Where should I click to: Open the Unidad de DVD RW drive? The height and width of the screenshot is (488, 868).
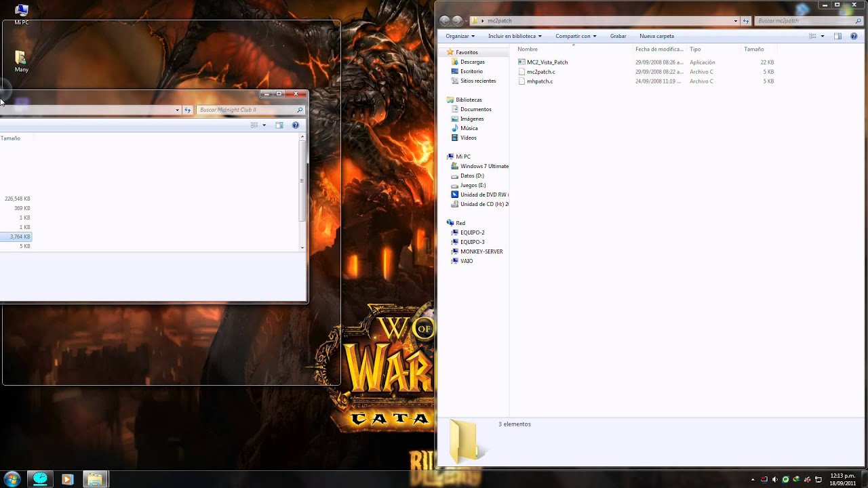pos(479,195)
